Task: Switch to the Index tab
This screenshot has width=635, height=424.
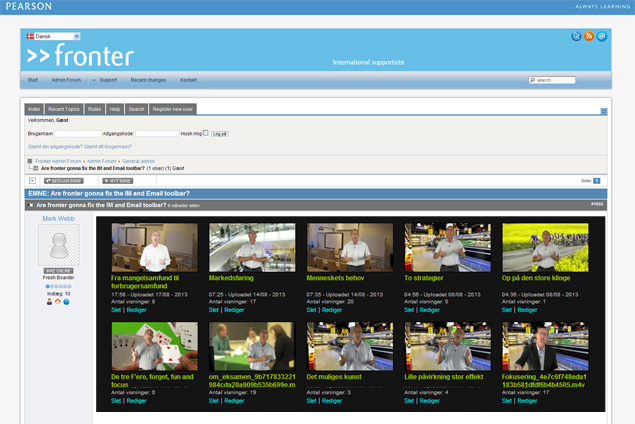Action: click(x=34, y=109)
